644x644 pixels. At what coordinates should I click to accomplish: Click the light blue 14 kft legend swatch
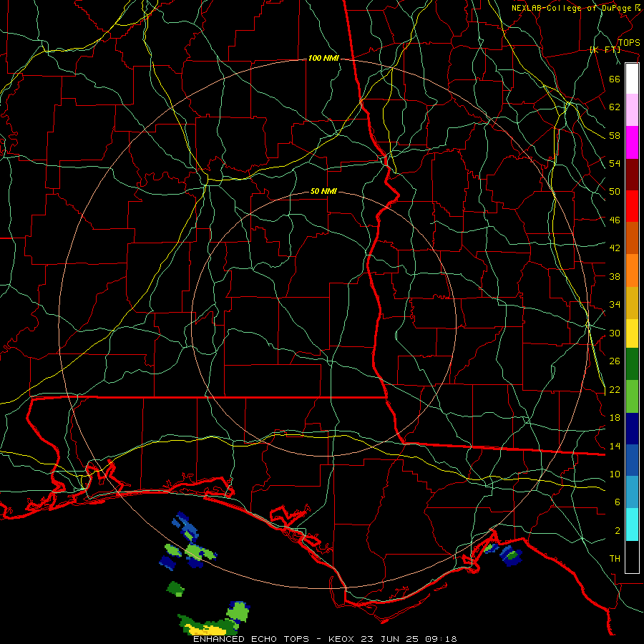632,492
